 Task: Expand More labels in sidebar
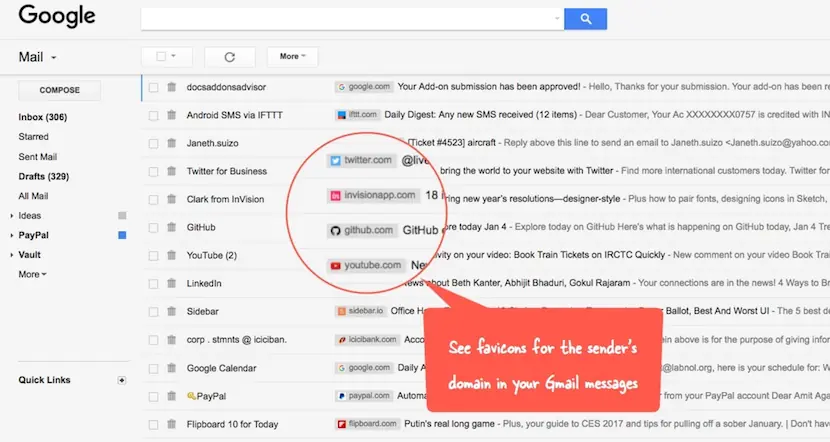click(33, 274)
